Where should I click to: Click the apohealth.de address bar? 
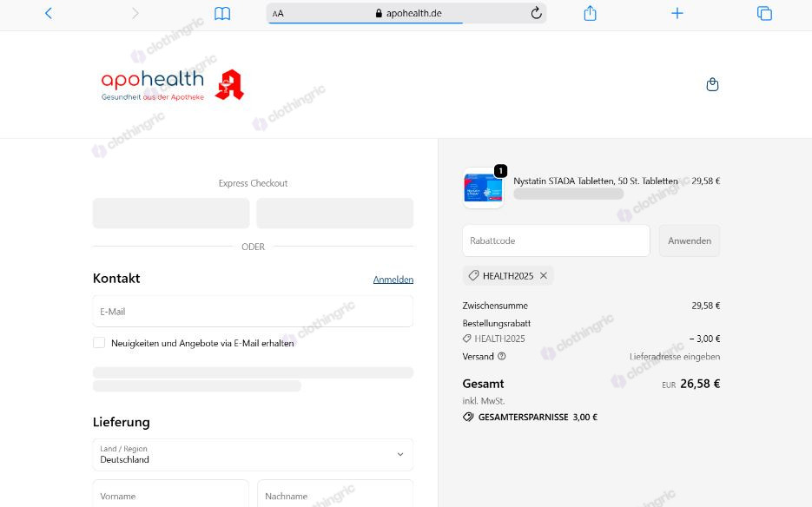click(x=406, y=14)
